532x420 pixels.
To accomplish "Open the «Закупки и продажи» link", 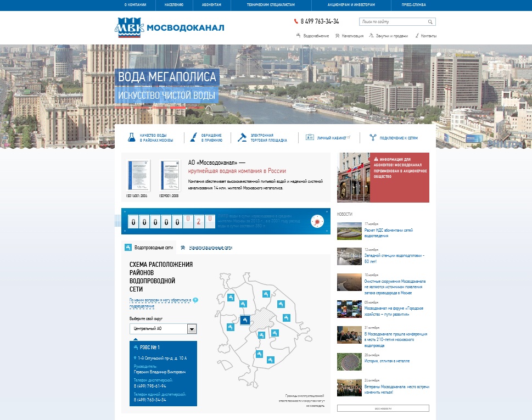I will (x=391, y=36).
